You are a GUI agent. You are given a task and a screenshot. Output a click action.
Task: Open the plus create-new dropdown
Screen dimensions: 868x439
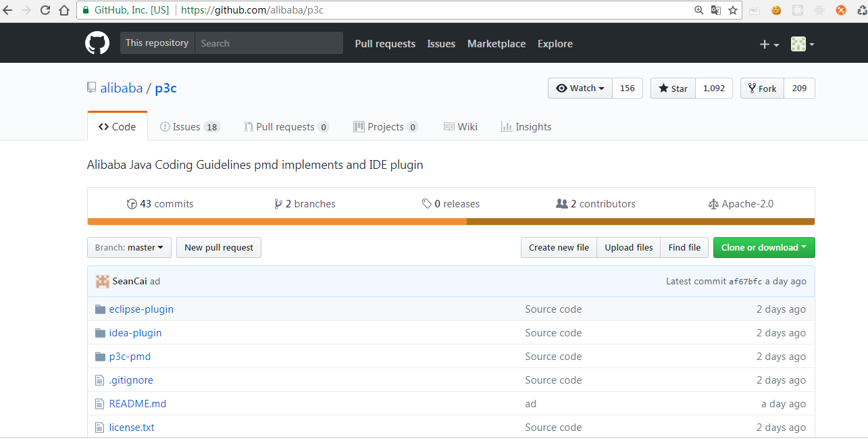click(x=769, y=44)
